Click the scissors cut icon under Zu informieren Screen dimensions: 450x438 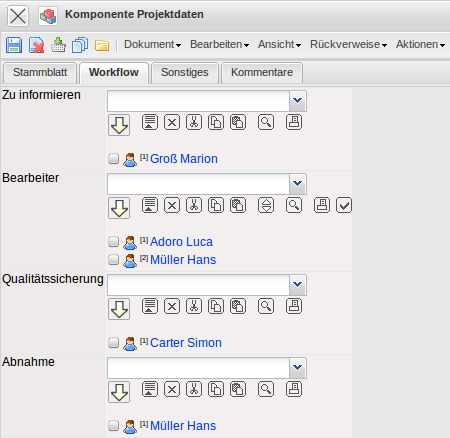point(194,122)
